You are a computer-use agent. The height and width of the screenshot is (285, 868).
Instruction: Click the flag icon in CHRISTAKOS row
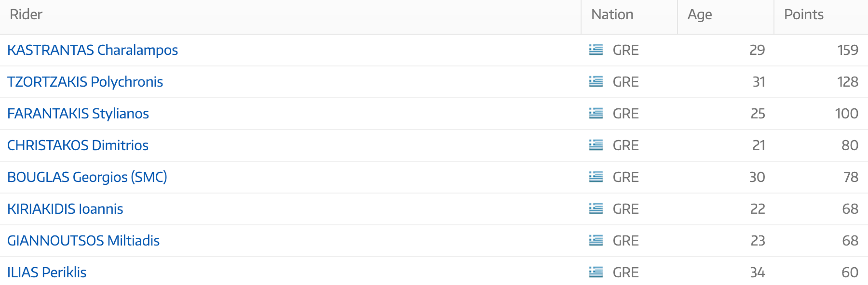point(596,145)
